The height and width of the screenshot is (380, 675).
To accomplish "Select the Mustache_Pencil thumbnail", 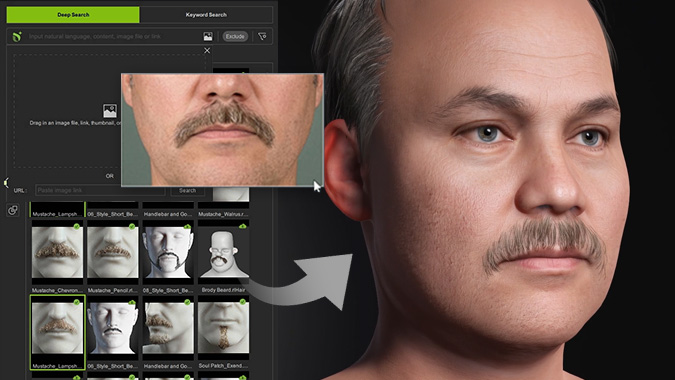I will click(x=113, y=252).
